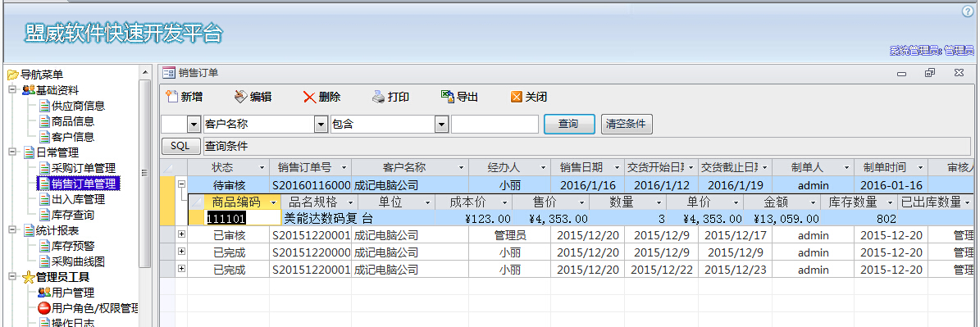Click the 删除 (delete) red X icon
The image size is (980, 327).
tap(309, 97)
